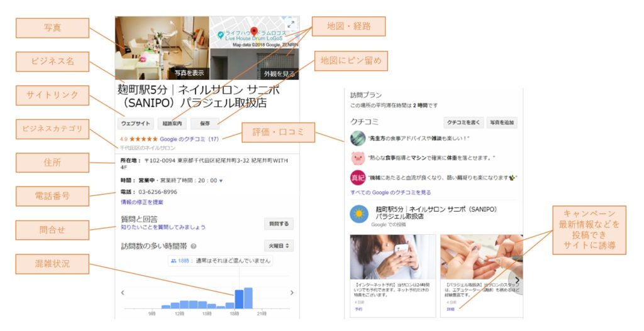Viewport: 644px width, 331px height.
Task: Click the 真紀 reviewer avatar
Action: click(358, 178)
